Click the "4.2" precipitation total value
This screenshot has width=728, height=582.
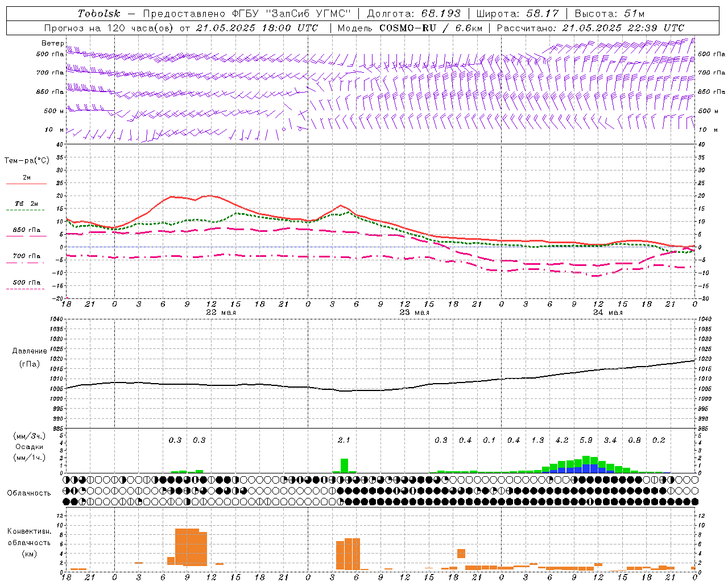[x=562, y=440]
